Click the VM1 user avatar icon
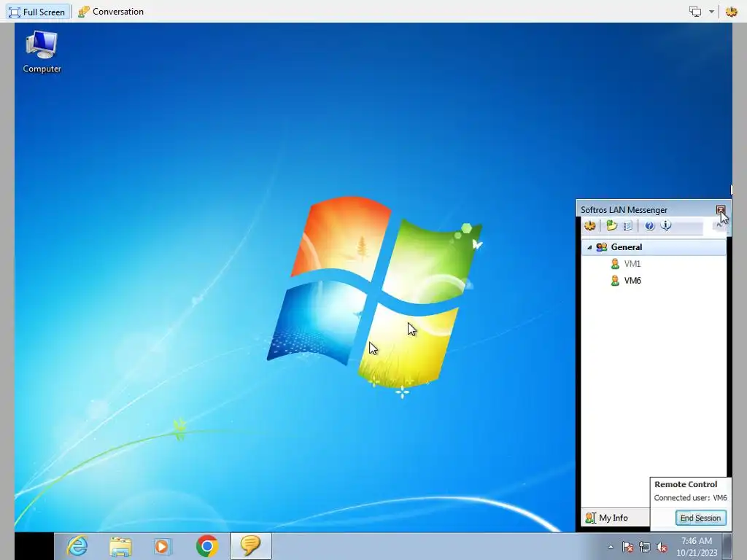747x560 pixels. coord(615,264)
